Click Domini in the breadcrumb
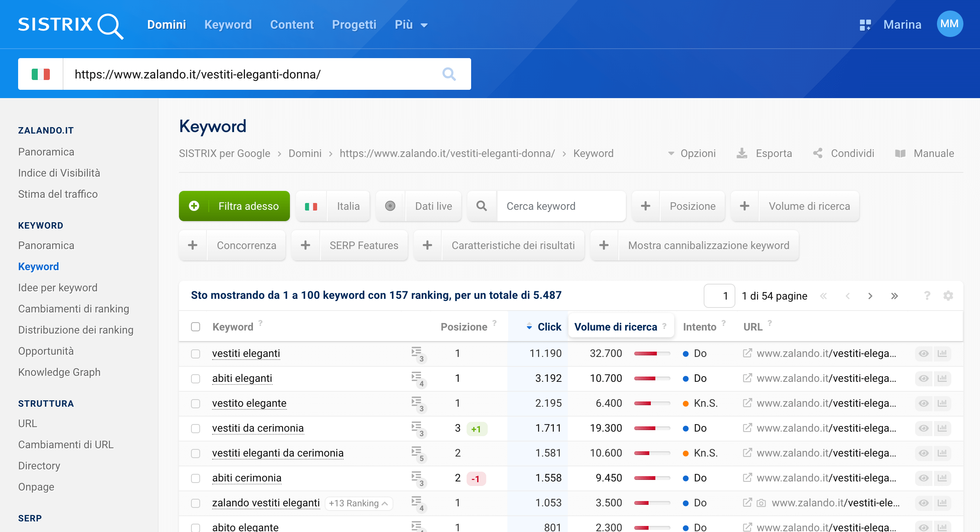This screenshot has height=532, width=980. coord(305,153)
